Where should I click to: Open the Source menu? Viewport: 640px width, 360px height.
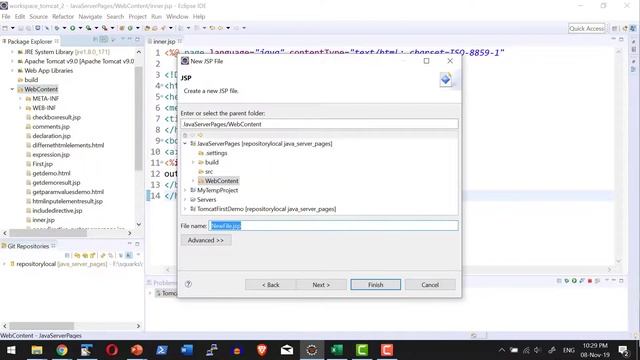click(38, 17)
